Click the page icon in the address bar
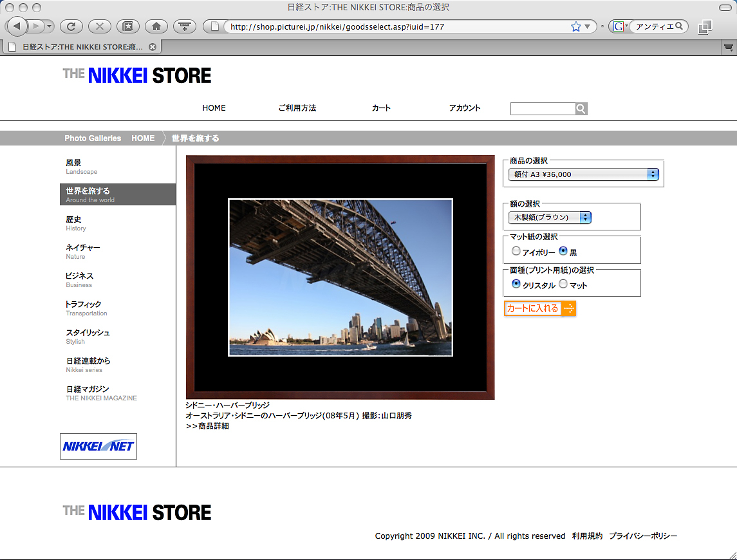Screen dimensions: 737x560 pyautogui.click(x=215, y=26)
